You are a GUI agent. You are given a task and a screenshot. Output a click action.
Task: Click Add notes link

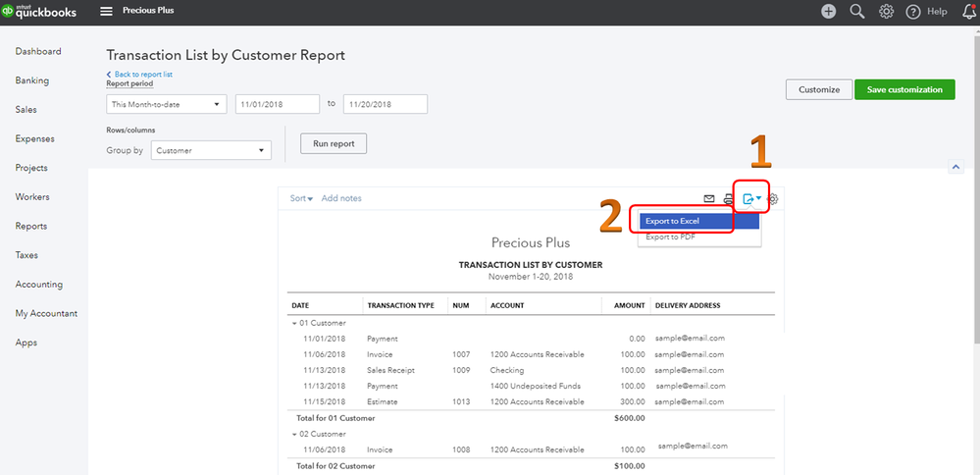click(341, 198)
